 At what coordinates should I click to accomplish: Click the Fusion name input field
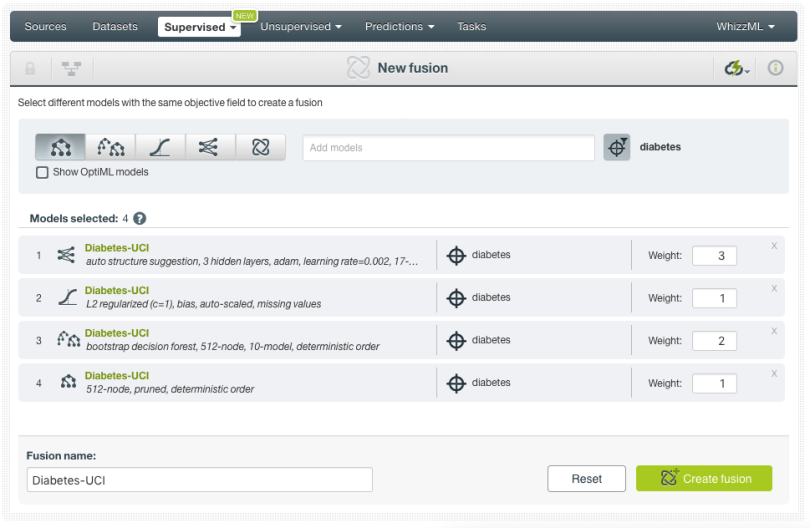click(x=199, y=480)
